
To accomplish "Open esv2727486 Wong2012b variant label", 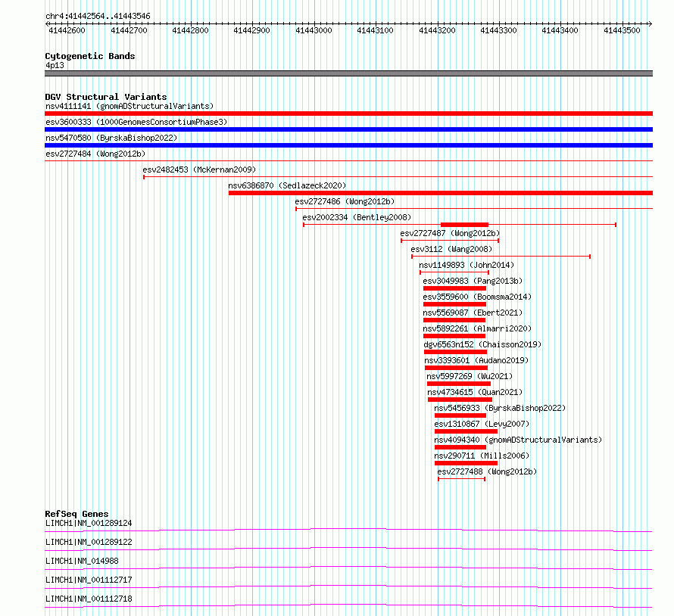I will (x=345, y=201).
